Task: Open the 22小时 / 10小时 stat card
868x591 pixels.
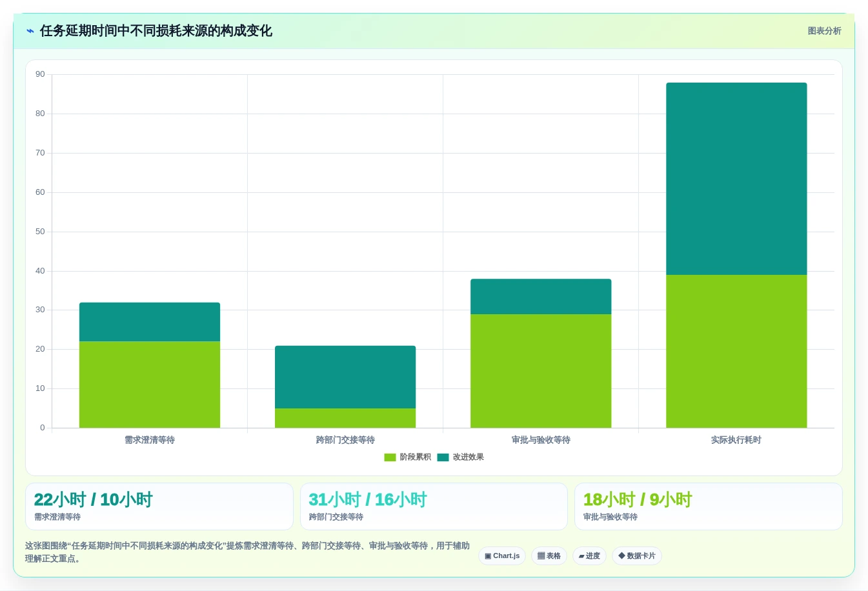Action: click(159, 506)
